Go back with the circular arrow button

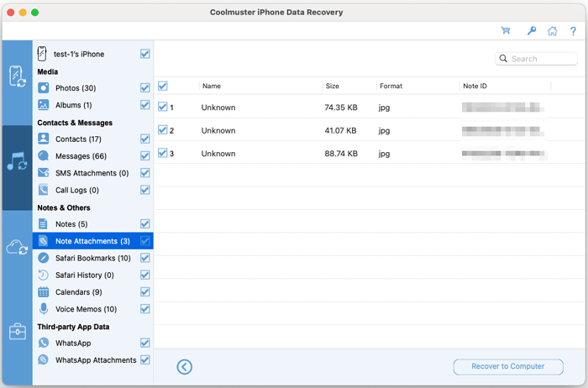coord(184,367)
